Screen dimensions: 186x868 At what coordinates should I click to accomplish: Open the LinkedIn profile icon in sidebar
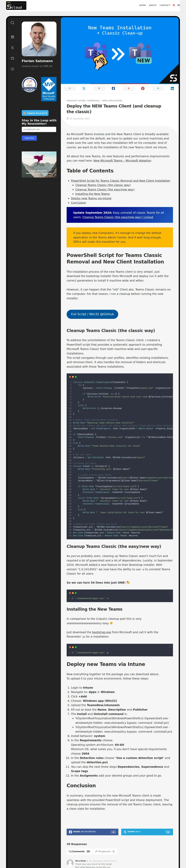point(12,37)
